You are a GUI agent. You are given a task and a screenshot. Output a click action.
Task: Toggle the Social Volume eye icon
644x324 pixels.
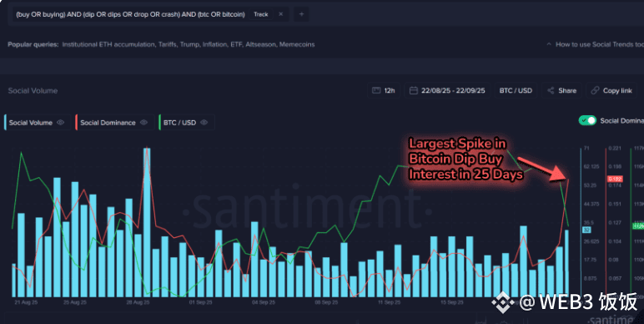[x=60, y=123]
